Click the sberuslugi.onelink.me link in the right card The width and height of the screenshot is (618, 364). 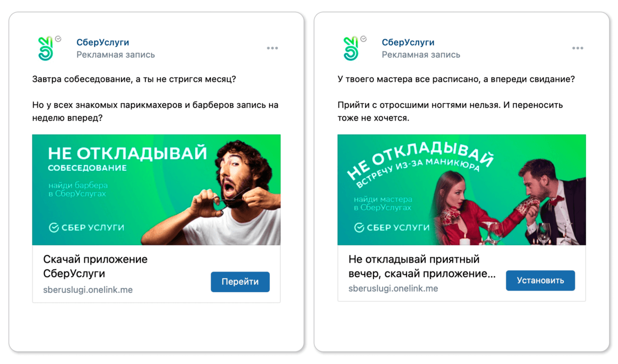click(x=393, y=288)
